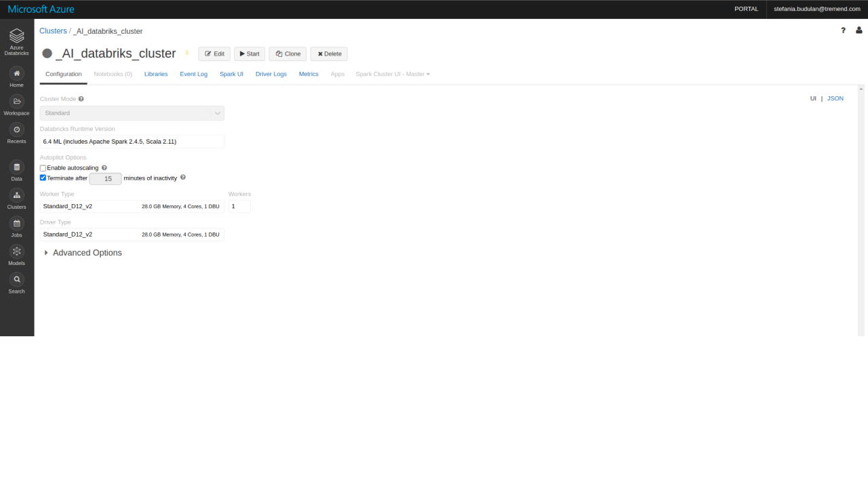Start the cluster
Screen dimensions: 868x488
point(250,54)
